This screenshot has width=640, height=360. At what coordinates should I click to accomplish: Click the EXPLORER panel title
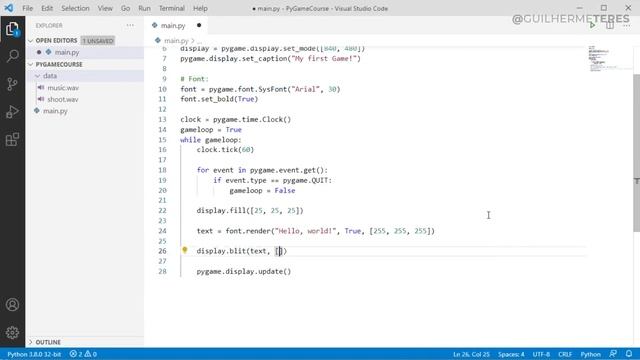pyautogui.click(x=49, y=25)
